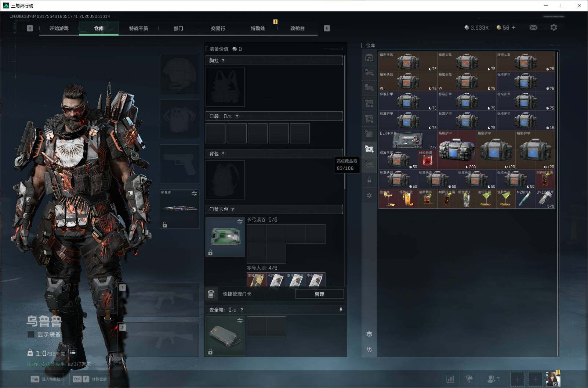Click the 快捷管理门卡 card icon

[211, 294]
